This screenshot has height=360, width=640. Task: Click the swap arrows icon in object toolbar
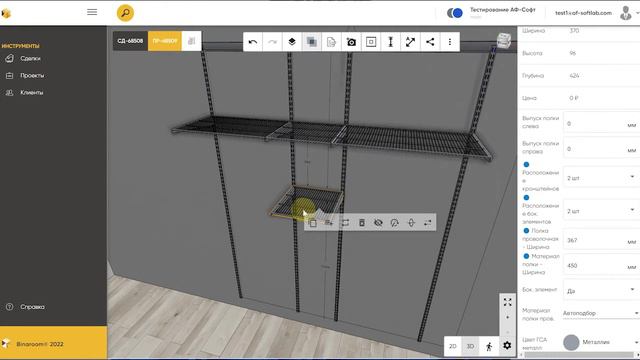point(427,223)
